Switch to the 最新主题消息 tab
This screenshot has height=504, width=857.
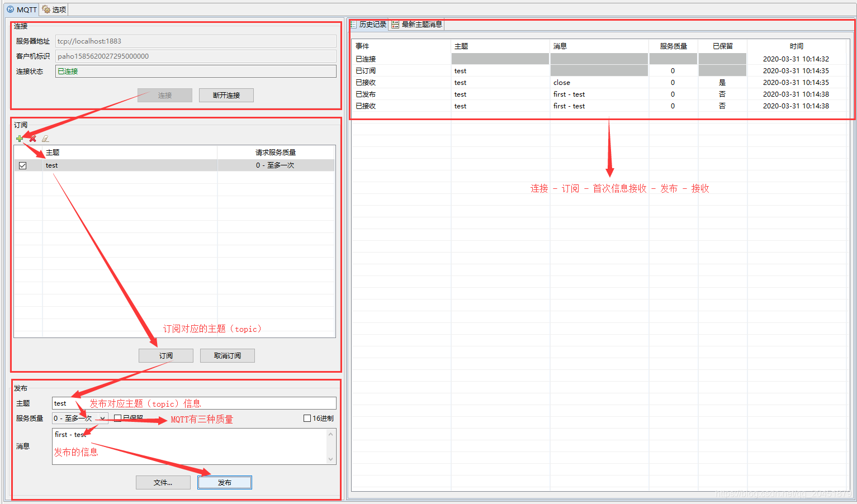(417, 24)
